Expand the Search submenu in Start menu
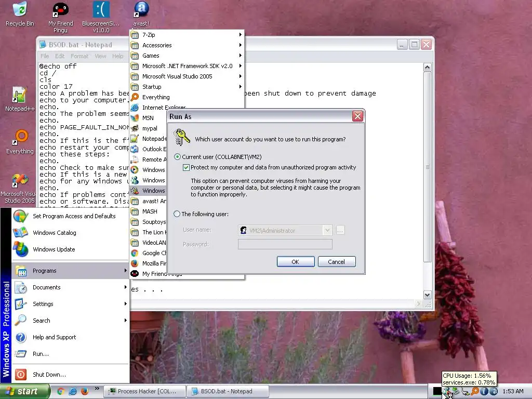The height and width of the screenshot is (399, 532). (x=71, y=321)
